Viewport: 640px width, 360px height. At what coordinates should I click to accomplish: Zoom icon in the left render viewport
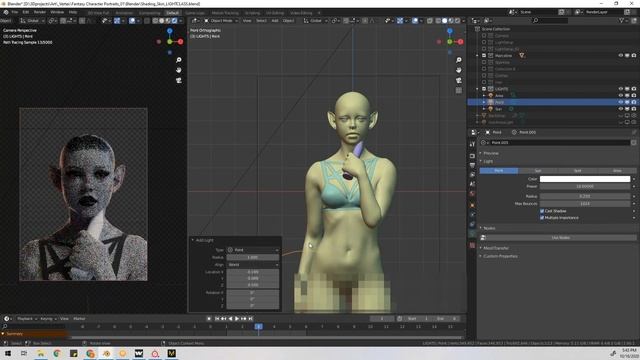[x=179, y=60]
